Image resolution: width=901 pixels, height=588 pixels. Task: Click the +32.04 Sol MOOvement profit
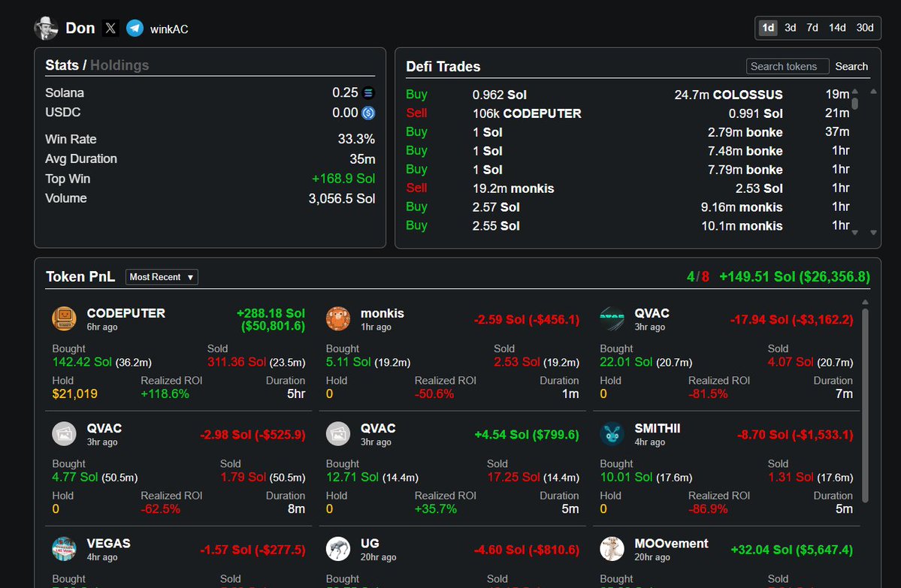click(791, 550)
